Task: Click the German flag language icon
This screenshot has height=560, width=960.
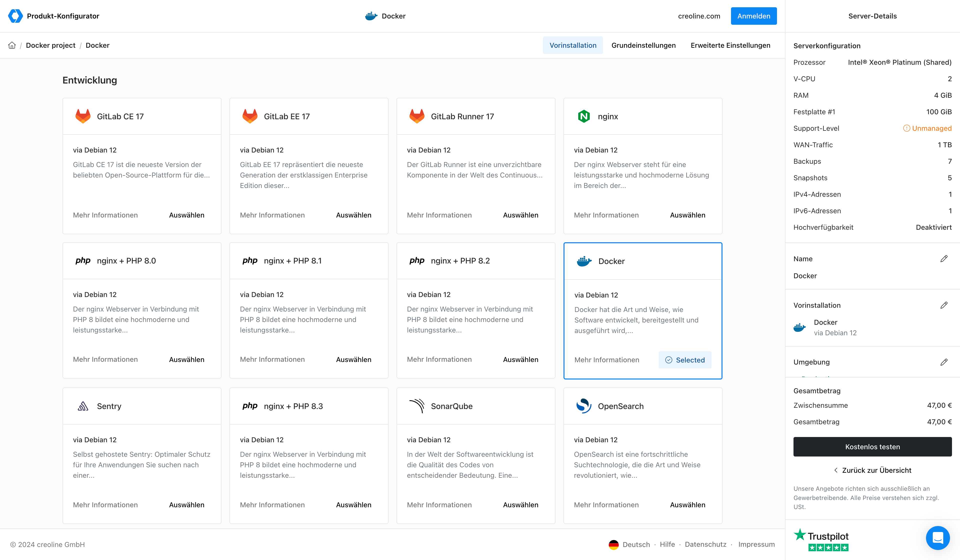Action: [613, 545]
